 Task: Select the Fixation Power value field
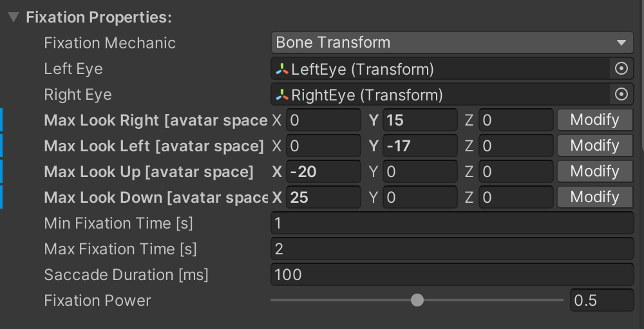click(602, 300)
